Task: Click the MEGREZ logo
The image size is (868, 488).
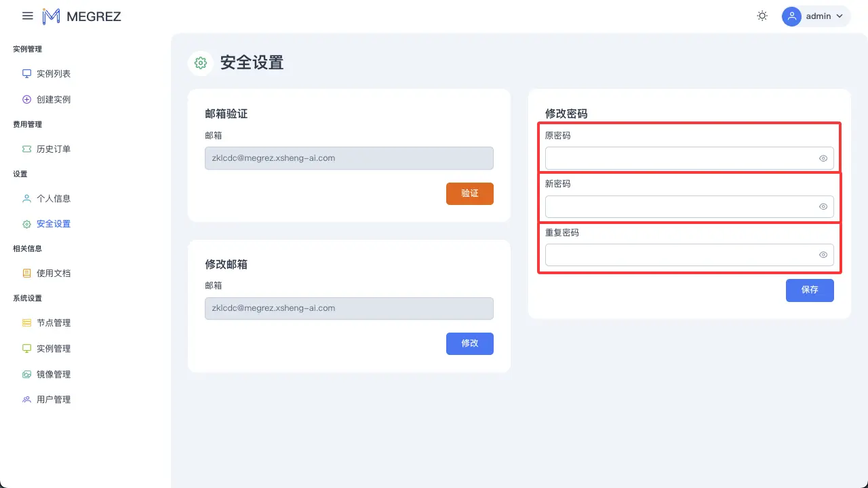Action: (x=81, y=16)
